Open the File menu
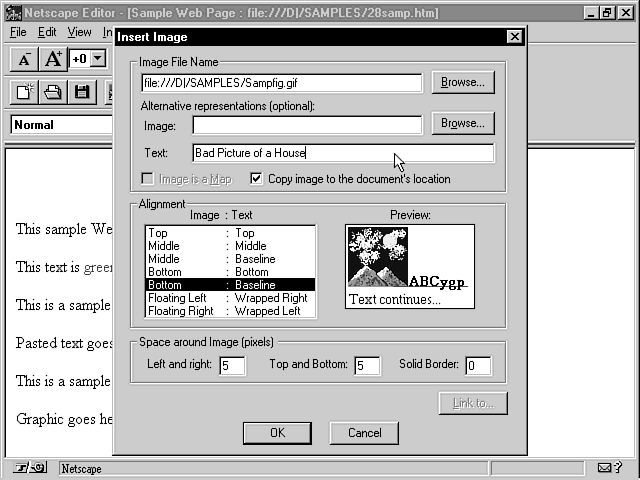 [18, 32]
